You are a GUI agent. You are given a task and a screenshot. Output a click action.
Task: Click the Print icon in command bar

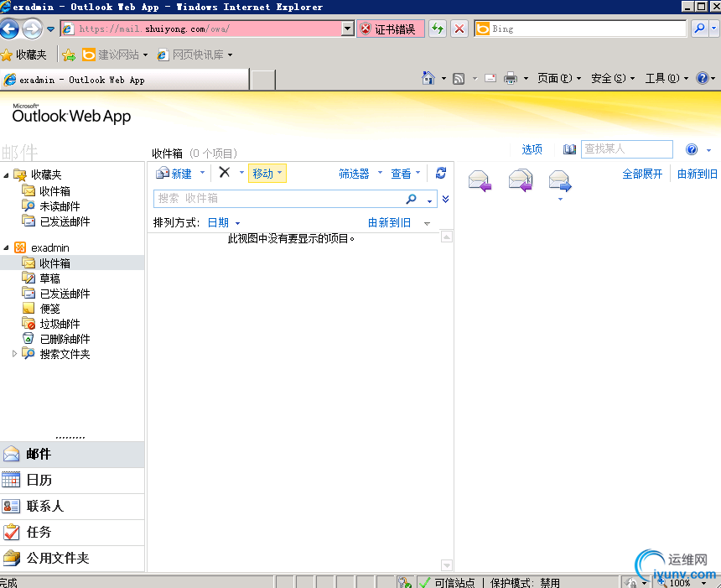click(510, 78)
